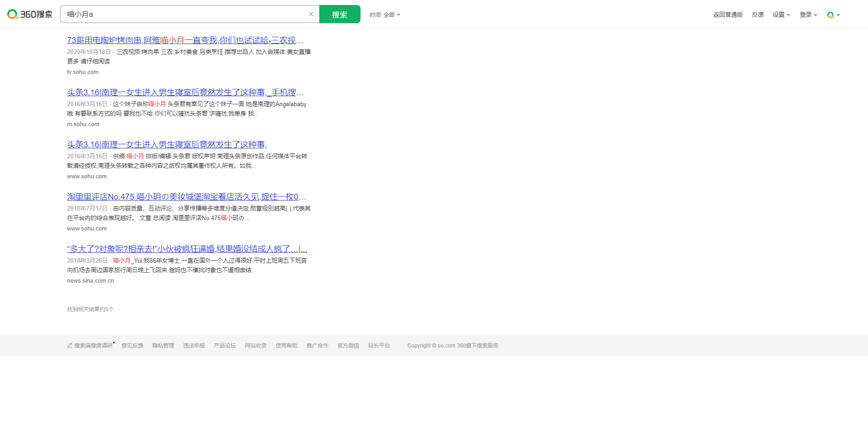Open result 头条3.16 ending with 手机搜…
This screenshot has width=868, height=421.
click(185, 93)
